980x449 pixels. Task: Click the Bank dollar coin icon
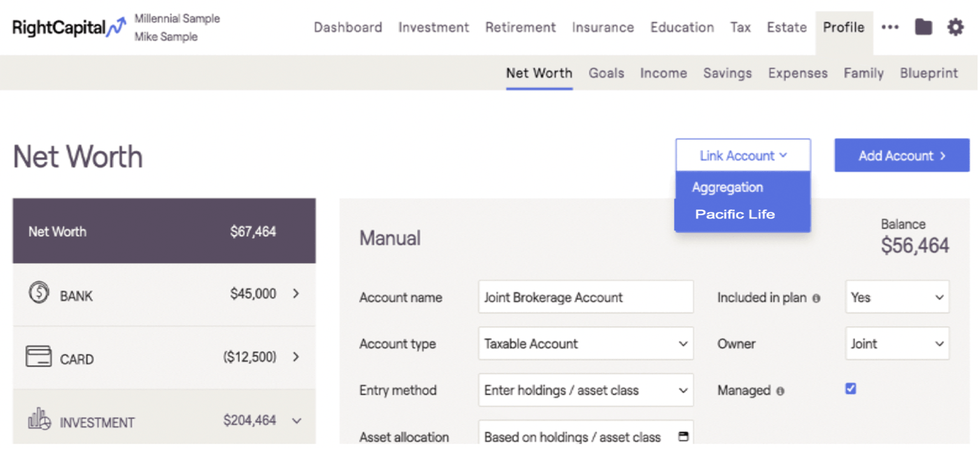pyautogui.click(x=39, y=293)
